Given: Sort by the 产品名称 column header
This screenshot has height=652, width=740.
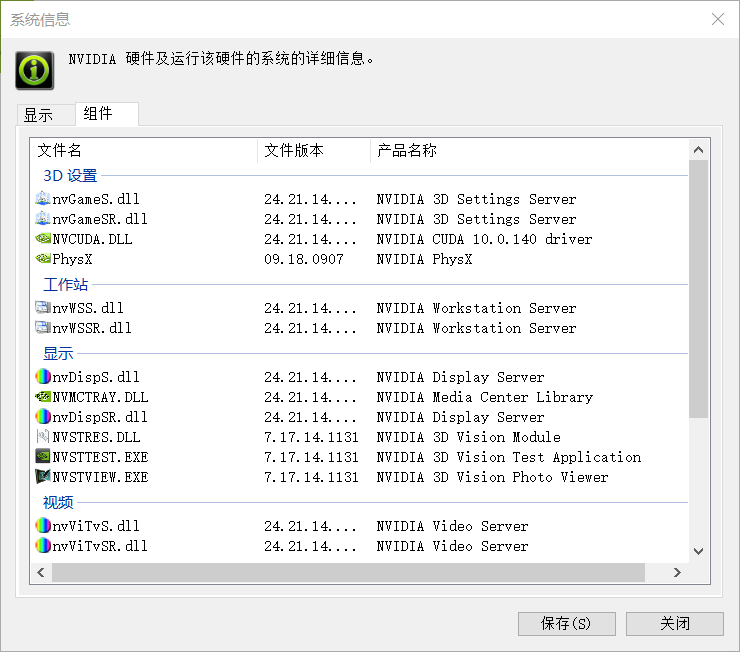Looking at the screenshot, I should (529, 150).
